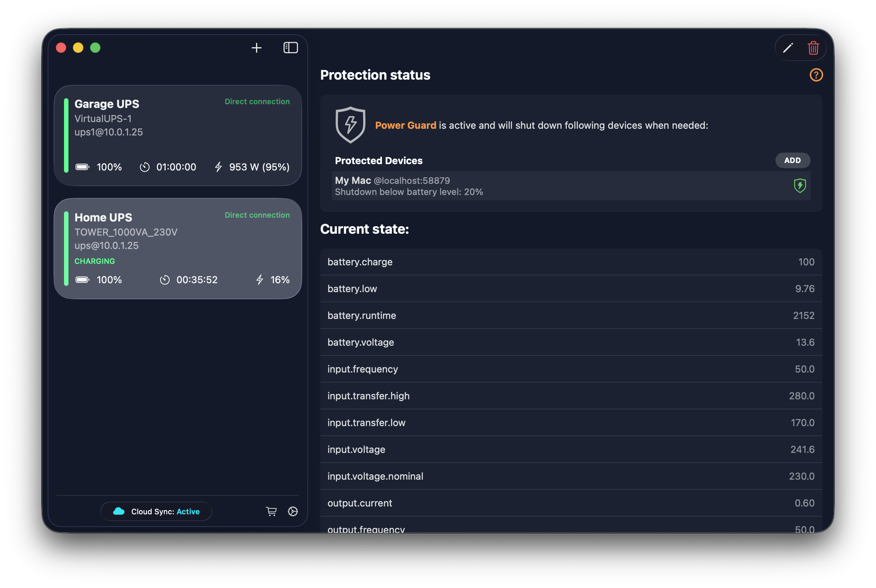Click the plus icon to add a UPS
The image size is (876, 588).
(x=256, y=48)
